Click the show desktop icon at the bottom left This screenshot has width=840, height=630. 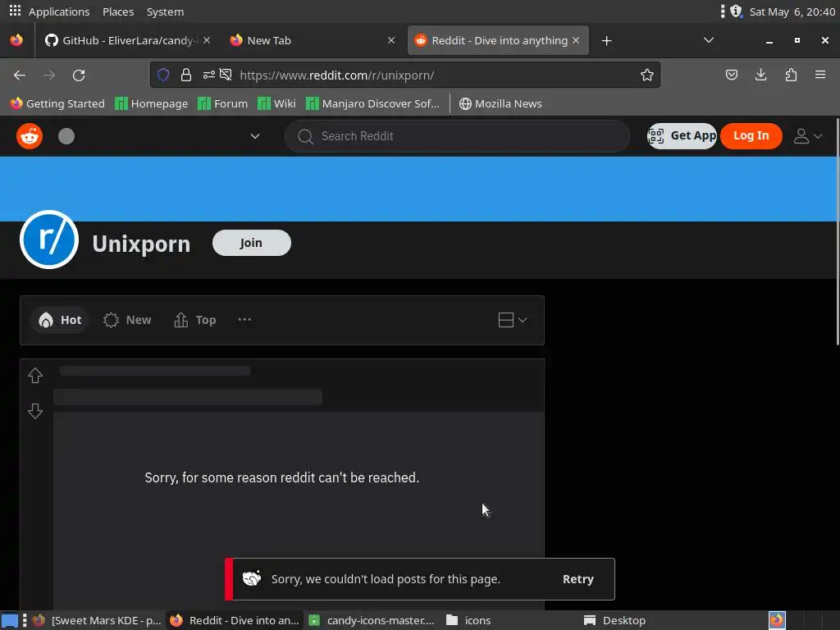click(x=10, y=621)
